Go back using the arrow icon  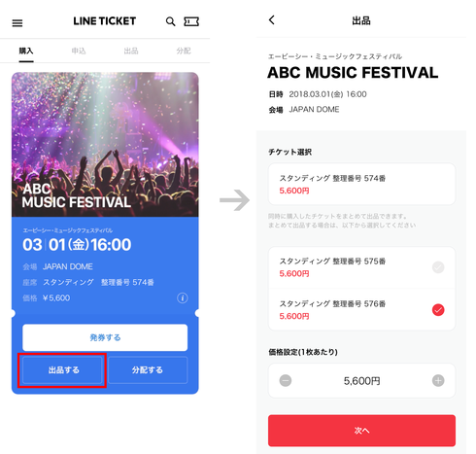click(272, 20)
